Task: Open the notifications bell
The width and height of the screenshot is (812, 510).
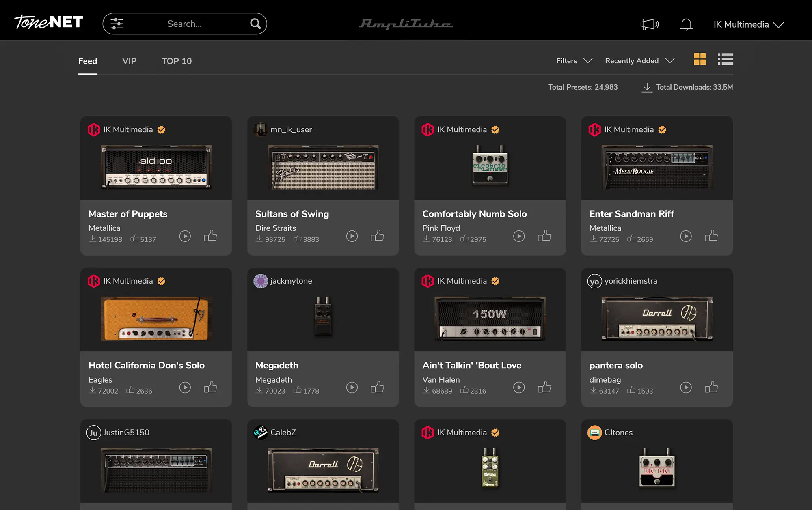Action: [686, 24]
